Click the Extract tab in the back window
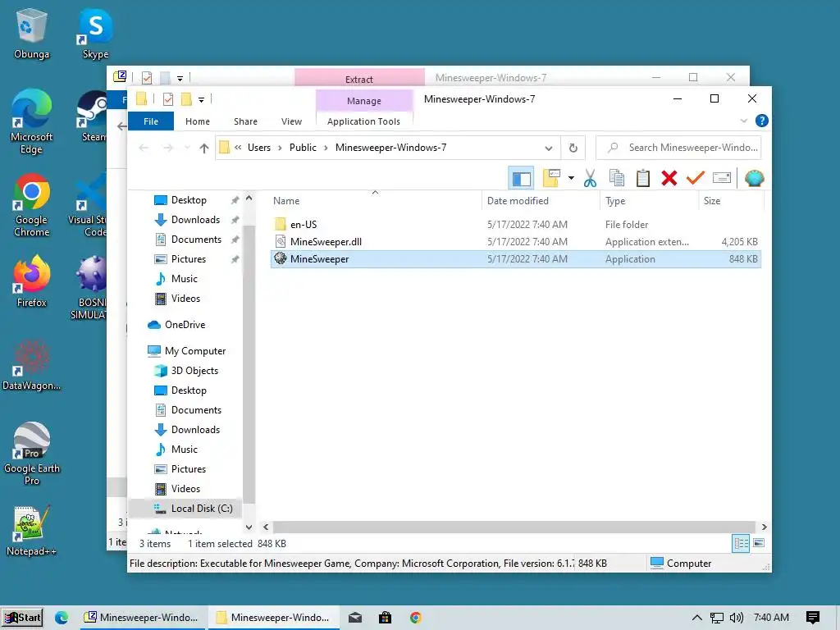The image size is (840, 630). coord(359,80)
